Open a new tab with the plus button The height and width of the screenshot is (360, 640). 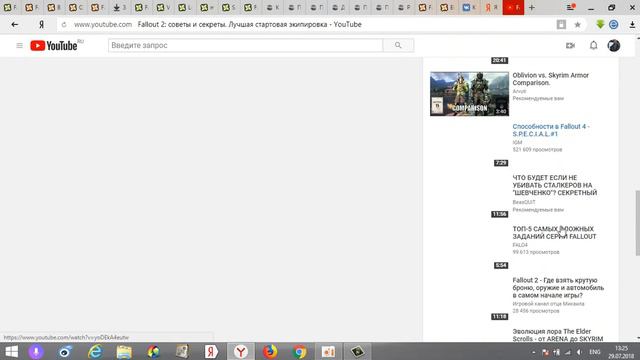(x=531, y=7)
